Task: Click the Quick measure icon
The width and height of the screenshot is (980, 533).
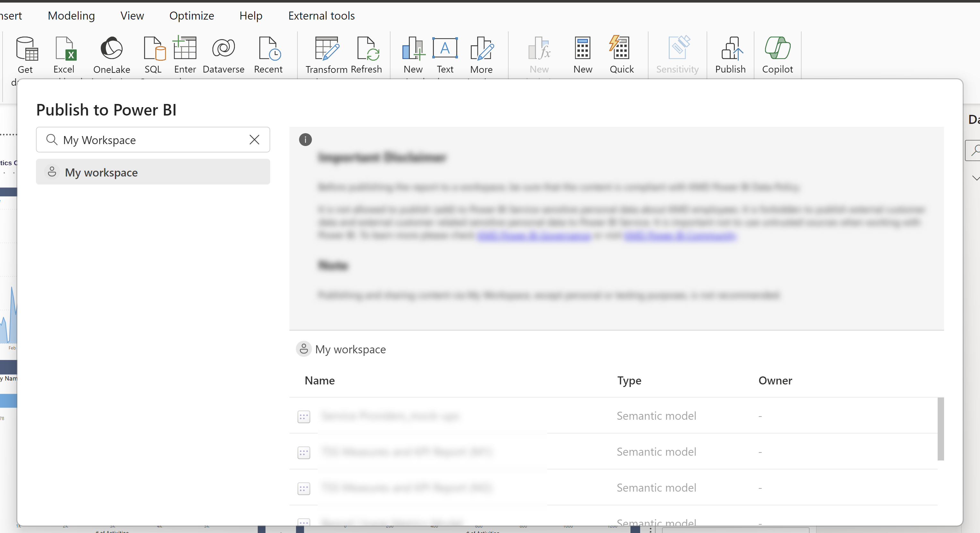Action: point(619,47)
